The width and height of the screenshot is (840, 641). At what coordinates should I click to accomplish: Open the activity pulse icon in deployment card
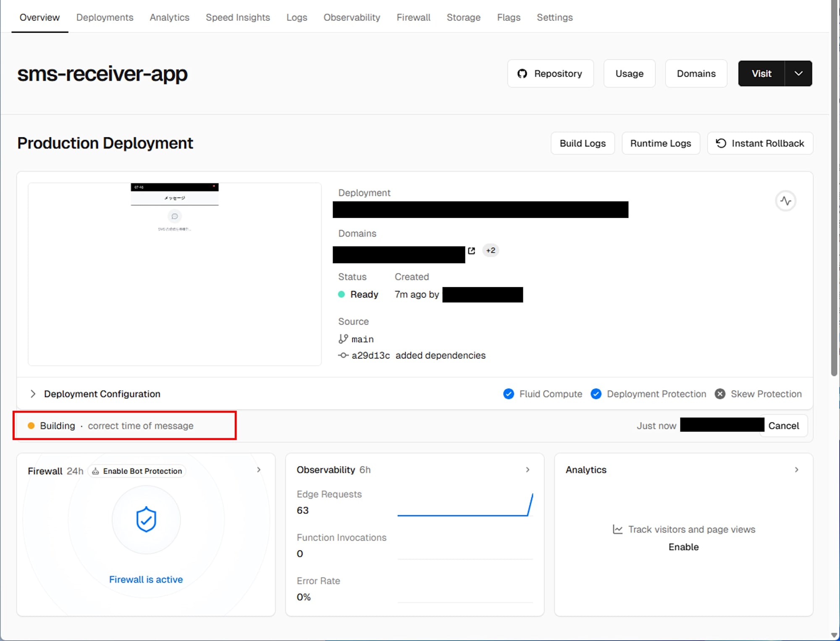[x=785, y=201]
